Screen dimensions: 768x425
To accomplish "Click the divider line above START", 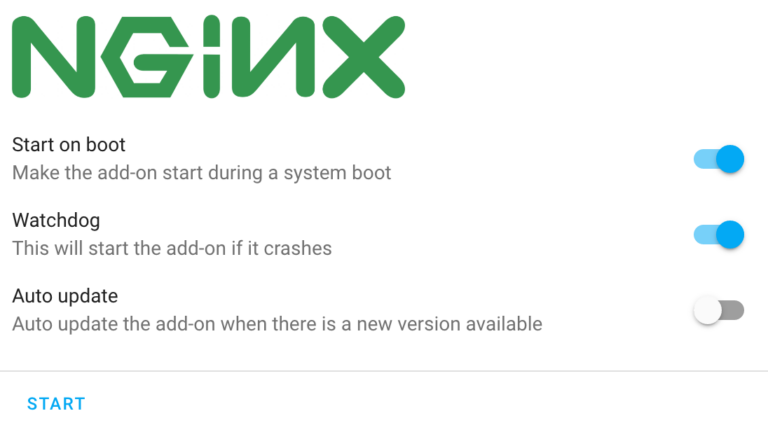I will 384,371.
